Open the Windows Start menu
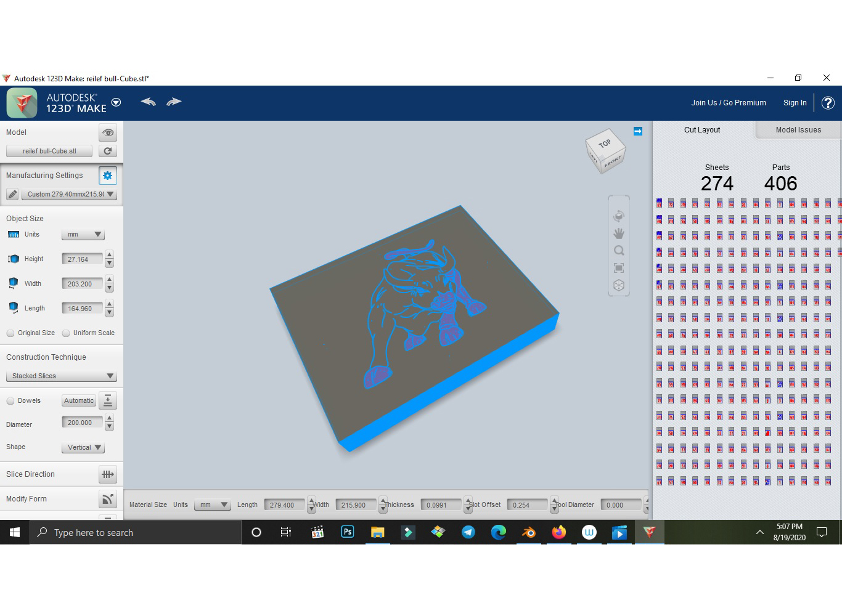 [15, 532]
